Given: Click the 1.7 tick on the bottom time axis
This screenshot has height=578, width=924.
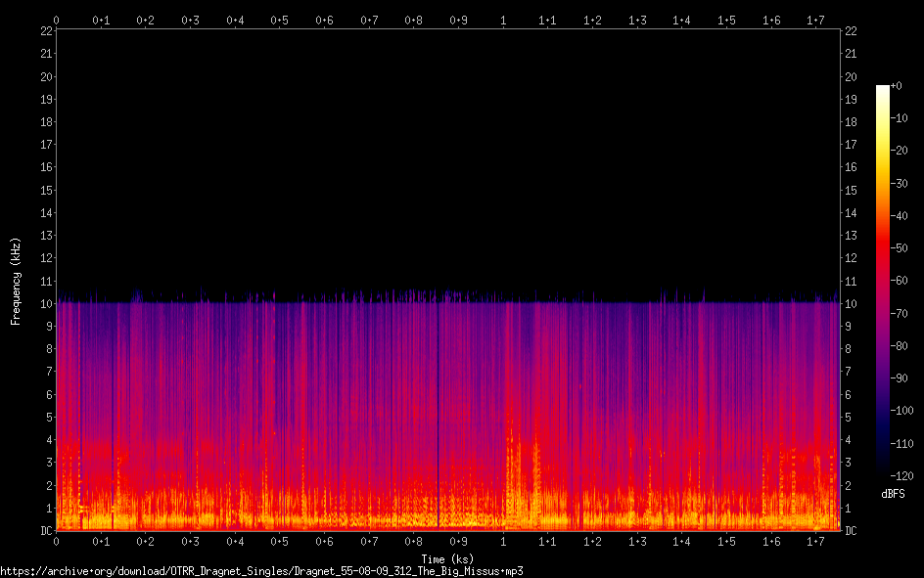Looking at the screenshot, I should 815,541.
